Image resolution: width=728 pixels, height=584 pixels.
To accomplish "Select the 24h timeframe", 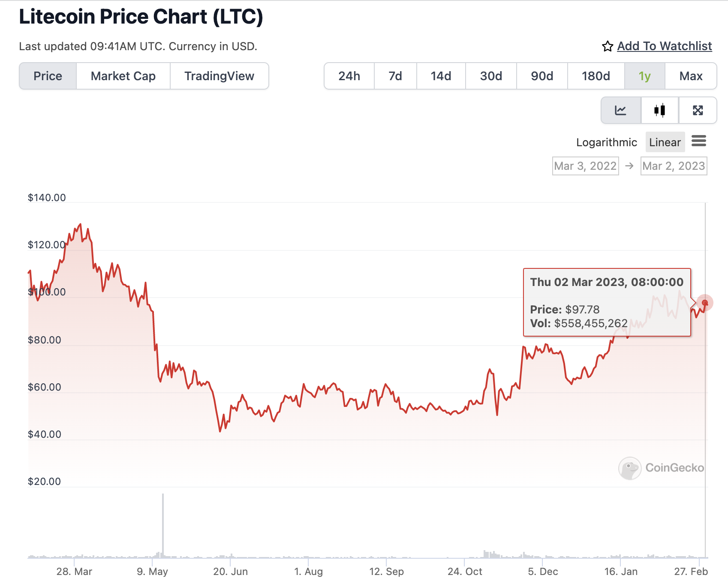I will tap(349, 76).
